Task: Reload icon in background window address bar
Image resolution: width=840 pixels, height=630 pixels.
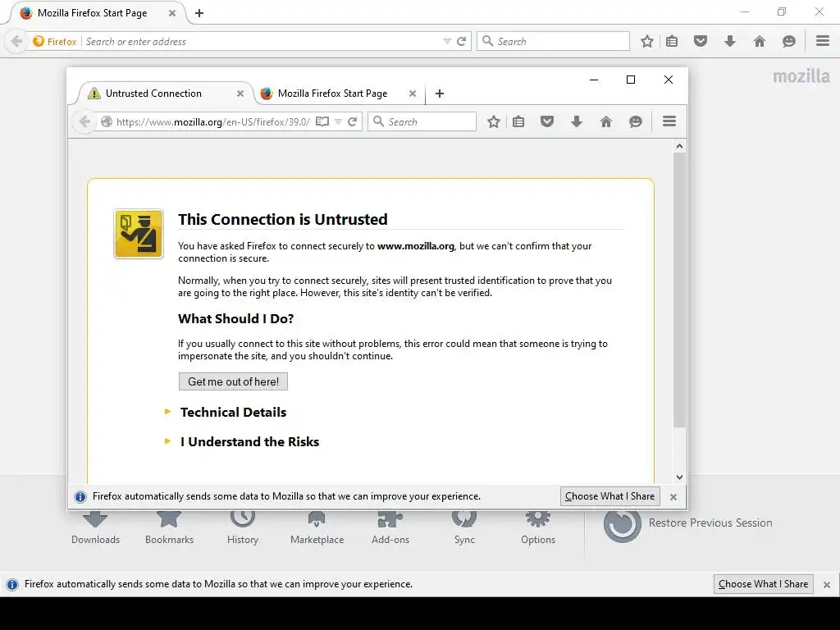Action: [461, 41]
